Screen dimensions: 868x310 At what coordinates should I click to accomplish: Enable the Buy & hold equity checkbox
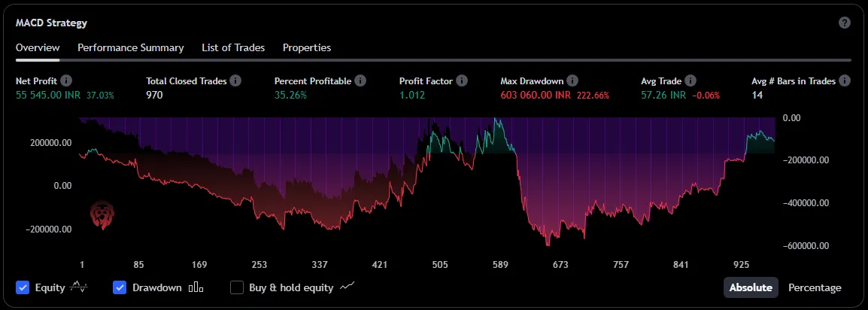pyautogui.click(x=237, y=287)
